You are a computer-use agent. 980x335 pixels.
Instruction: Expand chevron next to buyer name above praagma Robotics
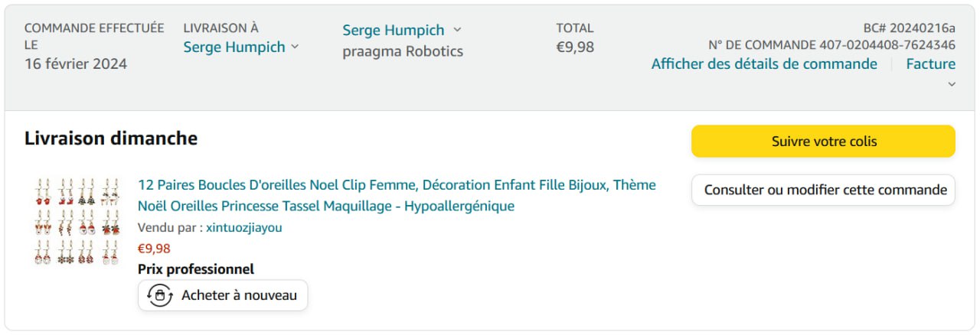click(x=458, y=30)
